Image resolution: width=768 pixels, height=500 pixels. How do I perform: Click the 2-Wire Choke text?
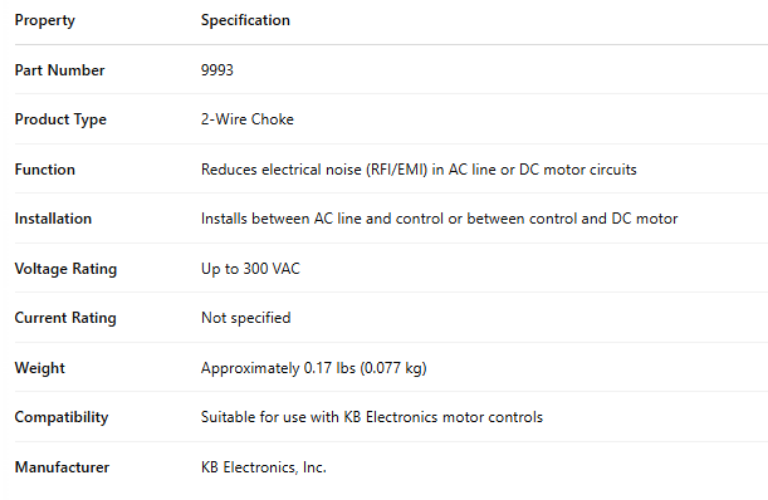click(247, 120)
